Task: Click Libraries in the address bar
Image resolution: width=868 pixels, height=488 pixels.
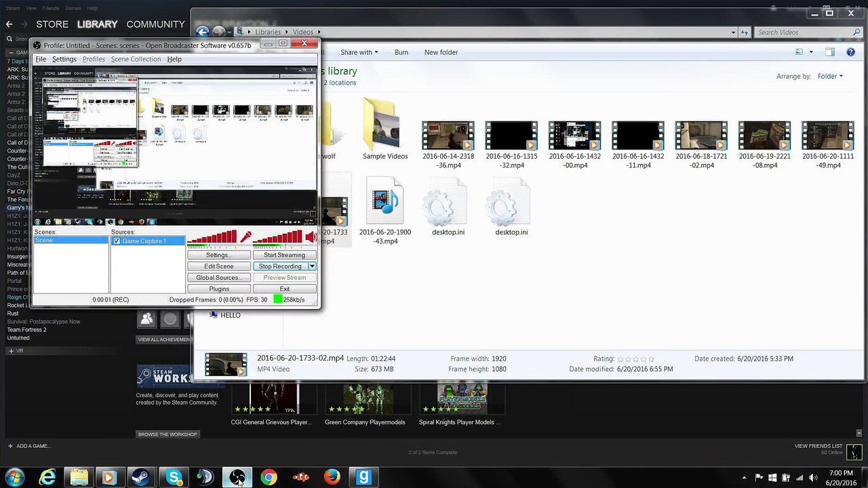Action: click(x=268, y=32)
